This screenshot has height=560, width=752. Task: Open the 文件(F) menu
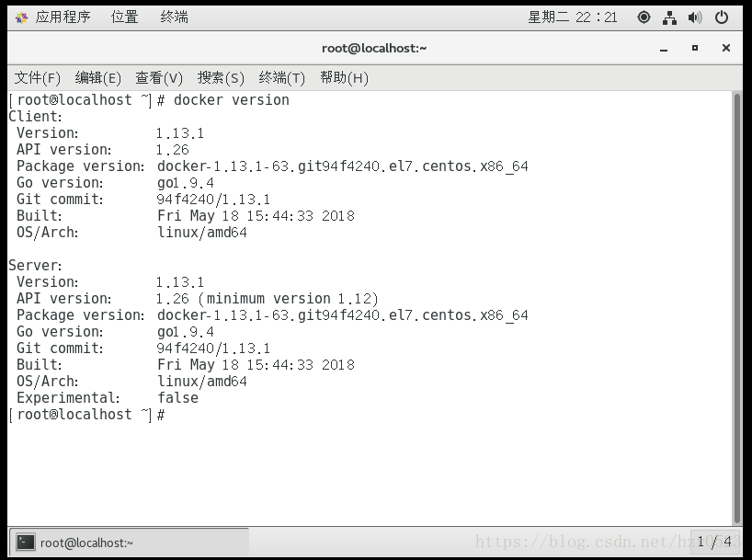click(x=38, y=78)
